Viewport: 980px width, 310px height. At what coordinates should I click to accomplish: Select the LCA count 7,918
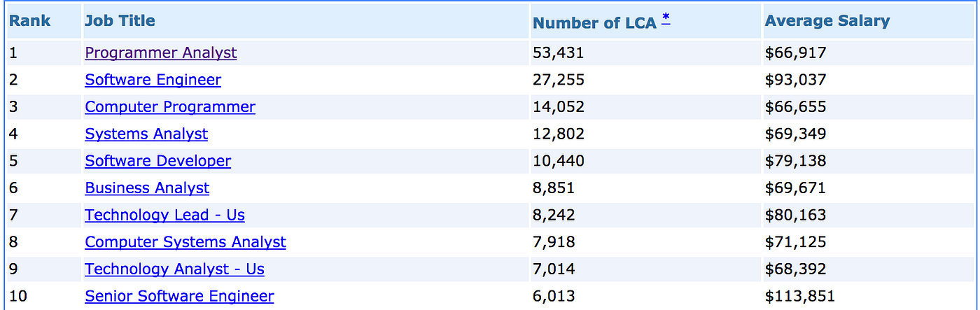coord(554,242)
